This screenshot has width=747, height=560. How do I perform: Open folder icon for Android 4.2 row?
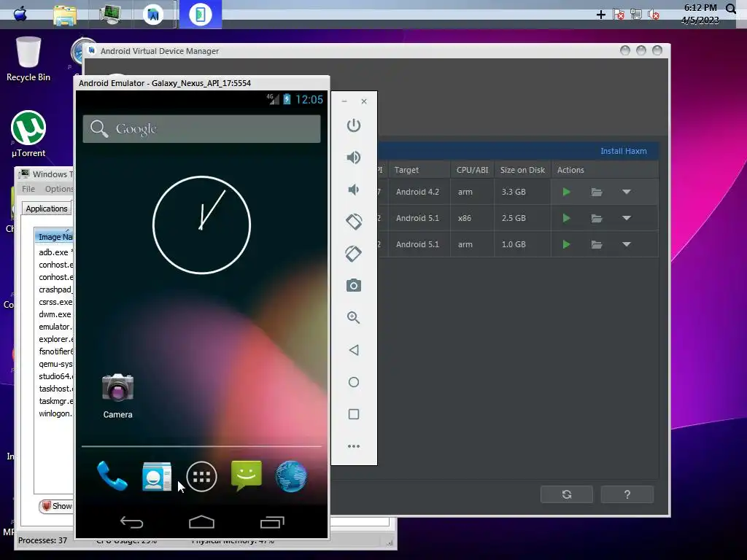tap(597, 192)
